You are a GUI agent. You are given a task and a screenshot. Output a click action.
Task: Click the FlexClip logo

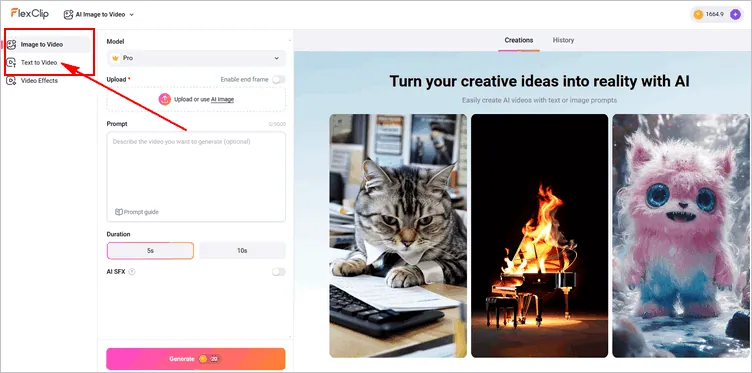[30, 13]
